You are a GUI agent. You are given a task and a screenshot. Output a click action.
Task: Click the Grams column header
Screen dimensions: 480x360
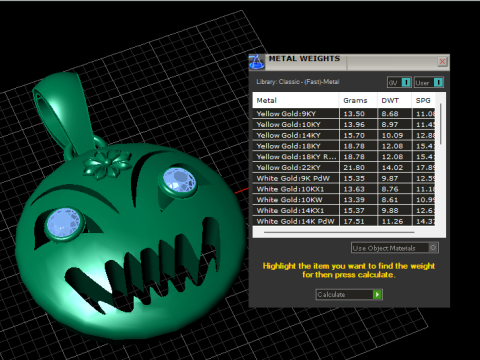pos(358,100)
